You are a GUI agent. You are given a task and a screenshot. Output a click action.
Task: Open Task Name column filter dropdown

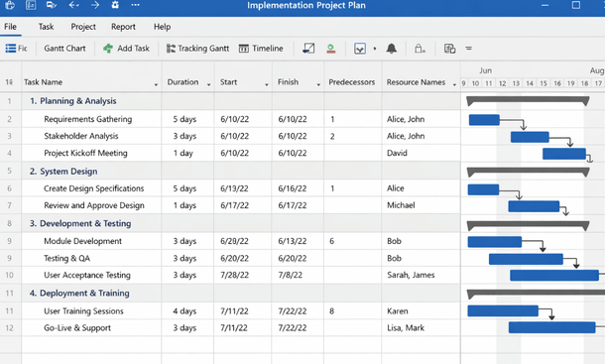pyautogui.click(x=156, y=84)
